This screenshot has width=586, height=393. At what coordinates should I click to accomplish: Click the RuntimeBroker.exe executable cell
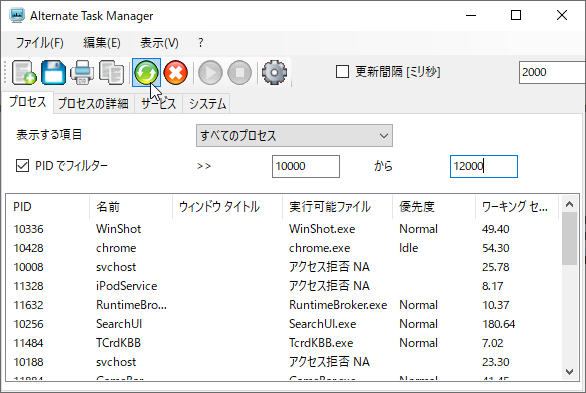tap(338, 305)
